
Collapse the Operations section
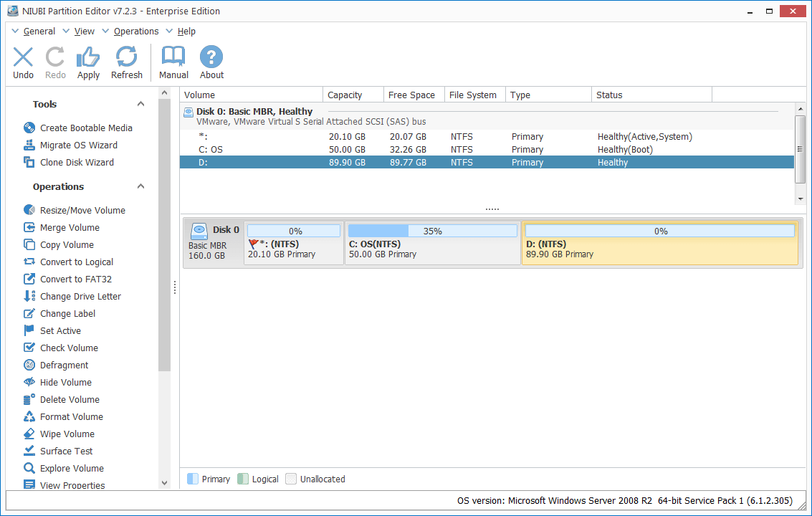click(141, 186)
